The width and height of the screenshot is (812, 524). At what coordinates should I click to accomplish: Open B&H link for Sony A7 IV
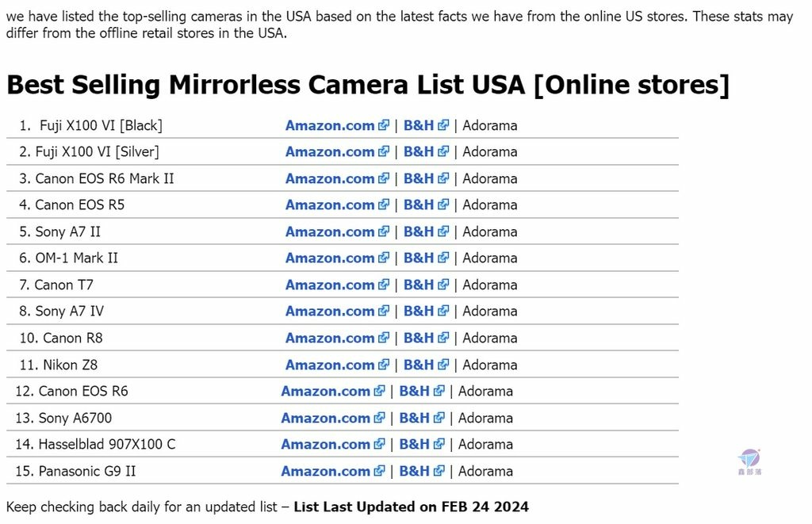(419, 312)
